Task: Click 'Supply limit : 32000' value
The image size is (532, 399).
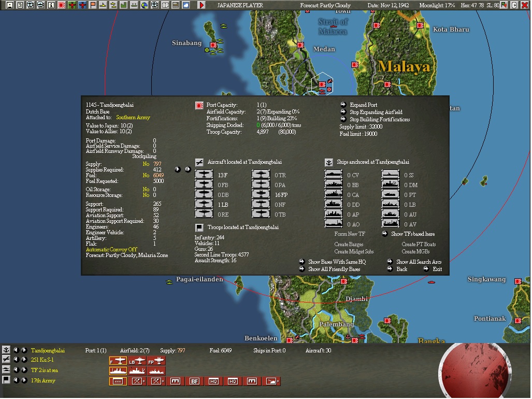Action: (x=361, y=127)
